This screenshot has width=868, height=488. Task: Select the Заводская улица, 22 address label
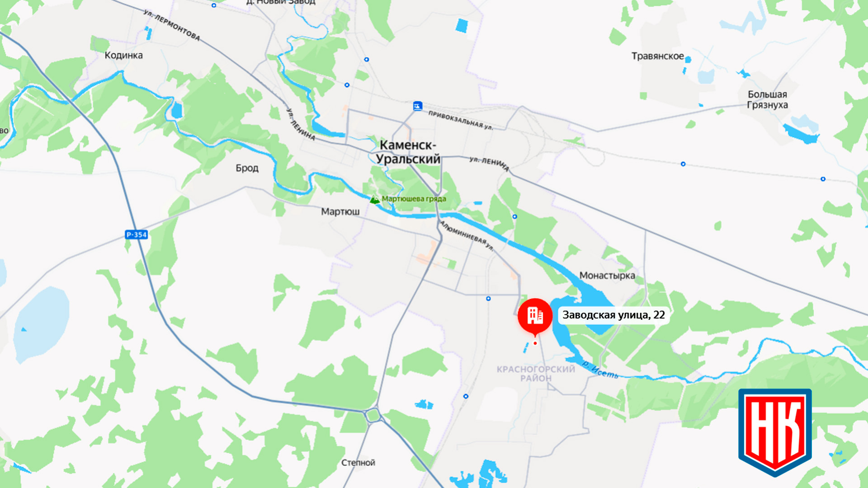tap(613, 315)
